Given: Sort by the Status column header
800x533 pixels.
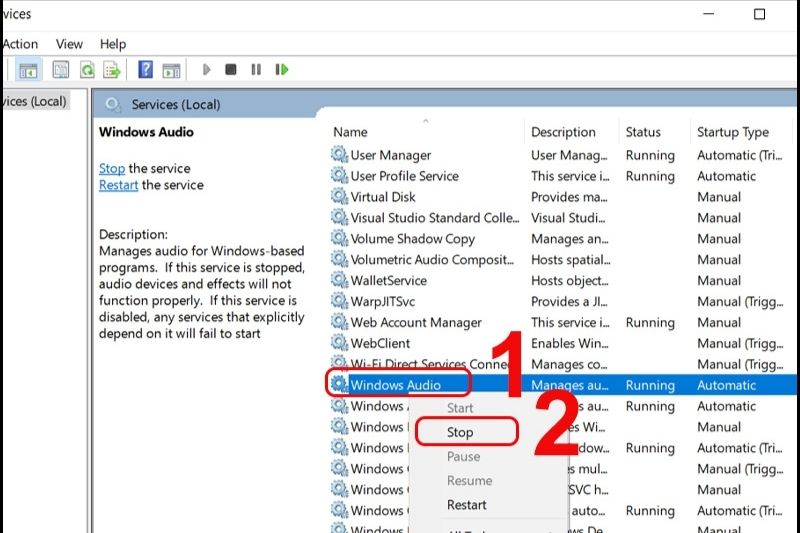Looking at the screenshot, I should click(x=643, y=132).
